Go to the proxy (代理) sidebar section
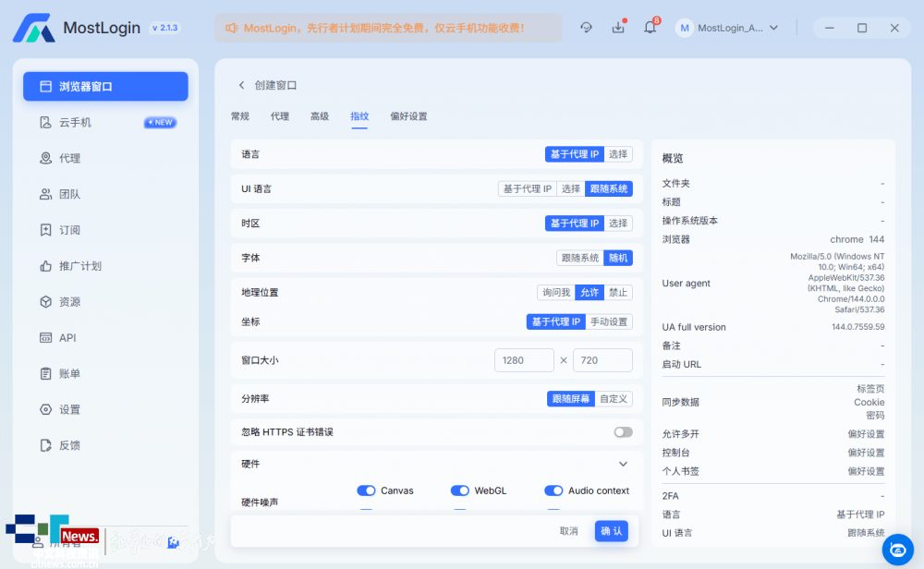Screen dimensions: 924x569 coord(69,159)
